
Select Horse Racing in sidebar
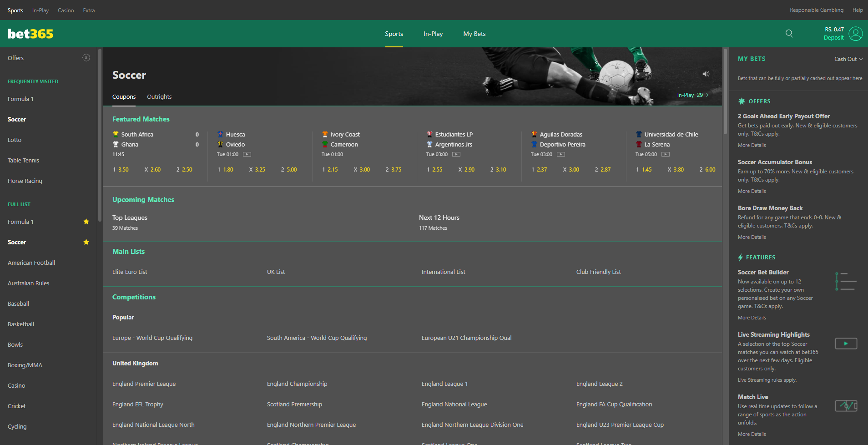25,181
